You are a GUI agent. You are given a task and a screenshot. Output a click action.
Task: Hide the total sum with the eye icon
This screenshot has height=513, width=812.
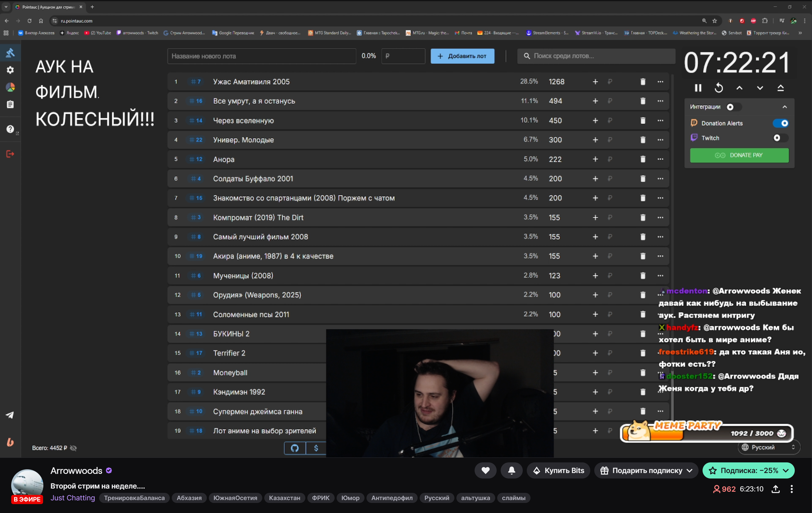coord(73,448)
